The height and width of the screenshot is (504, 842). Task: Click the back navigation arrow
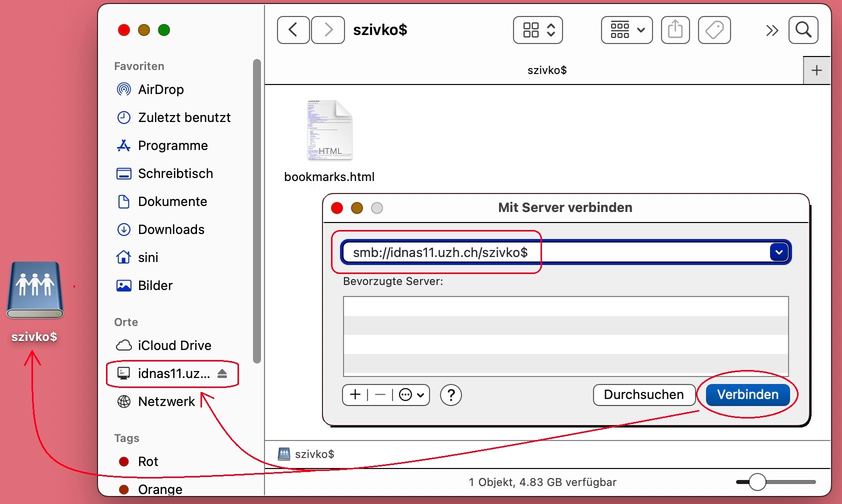click(x=293, y=30)
